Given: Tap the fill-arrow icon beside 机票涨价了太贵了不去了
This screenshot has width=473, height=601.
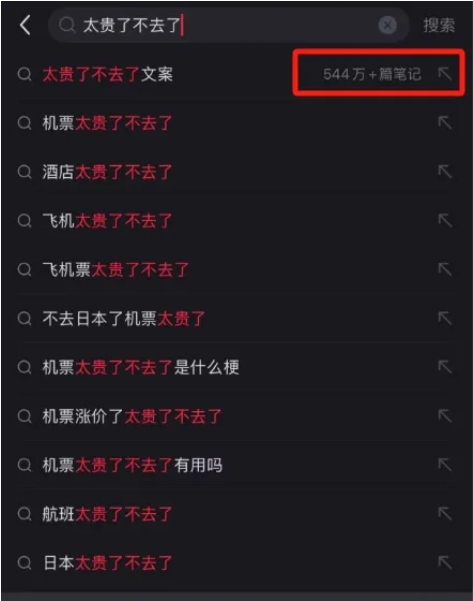Looking at the screenshot, I should pyautogui.click(x=445, y=416).
